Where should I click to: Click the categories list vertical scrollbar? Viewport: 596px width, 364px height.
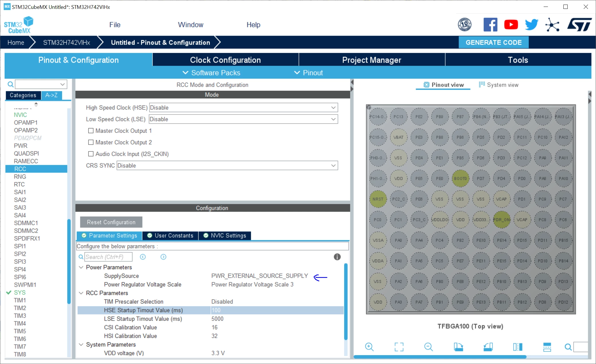point(69,261)
